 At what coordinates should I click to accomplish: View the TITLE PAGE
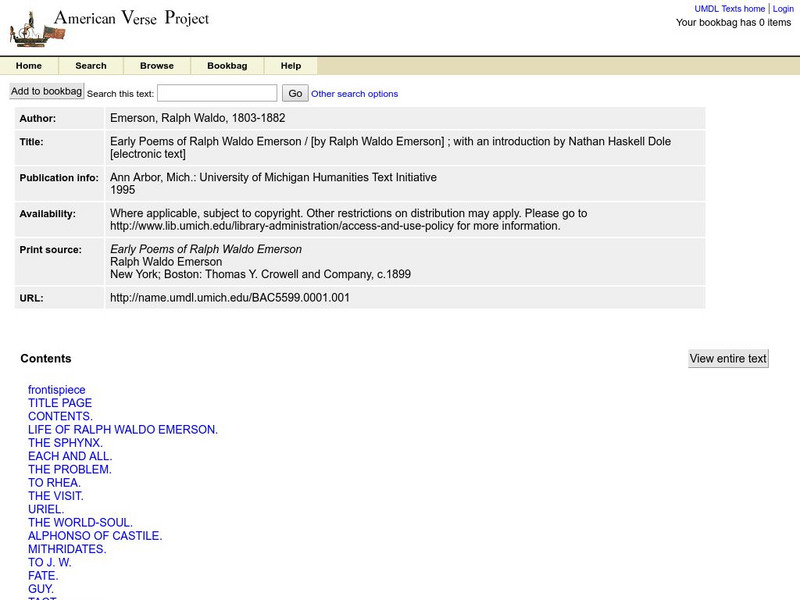(60, 403)
